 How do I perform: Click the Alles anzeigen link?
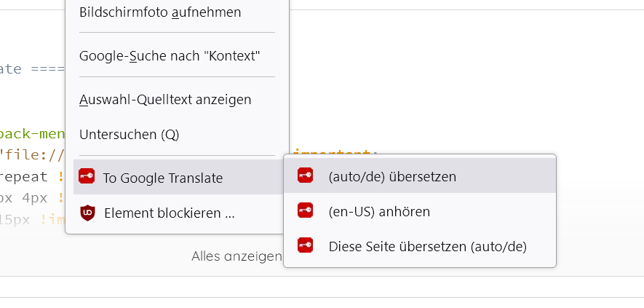point(236,256)
